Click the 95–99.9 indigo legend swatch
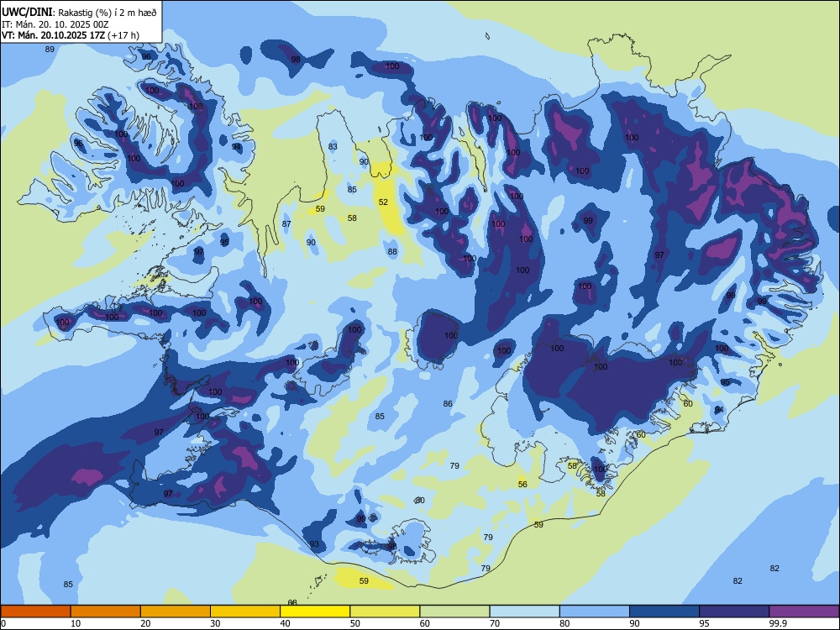The height and width of the screenshot is (630, 840). (734, 612)
